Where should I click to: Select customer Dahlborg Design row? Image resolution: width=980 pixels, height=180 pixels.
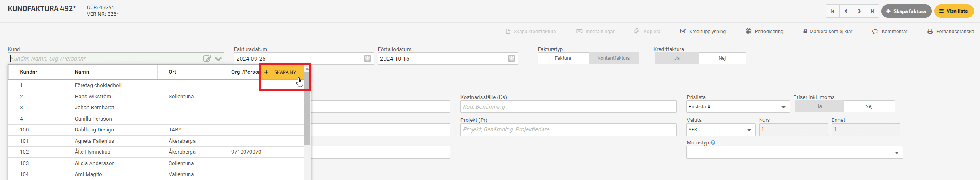pos(156,130)
